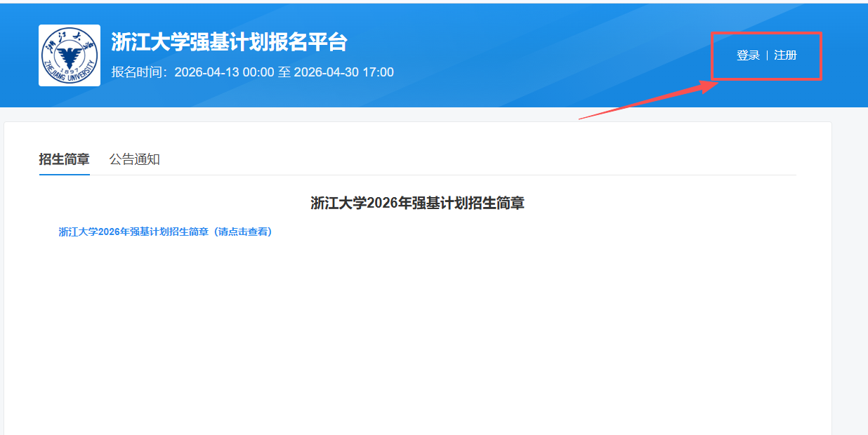This screenshot has height=435, width=868.
Task: Switch to the 公告通知 tab
Action: tap(134, 159)
